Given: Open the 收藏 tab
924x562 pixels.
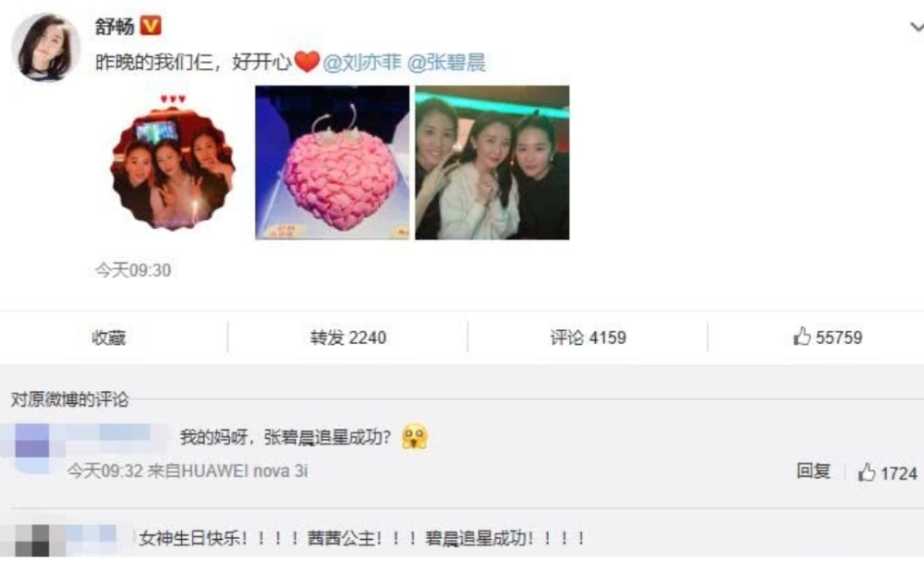Looking at the screenshot, I should point(109,337).
